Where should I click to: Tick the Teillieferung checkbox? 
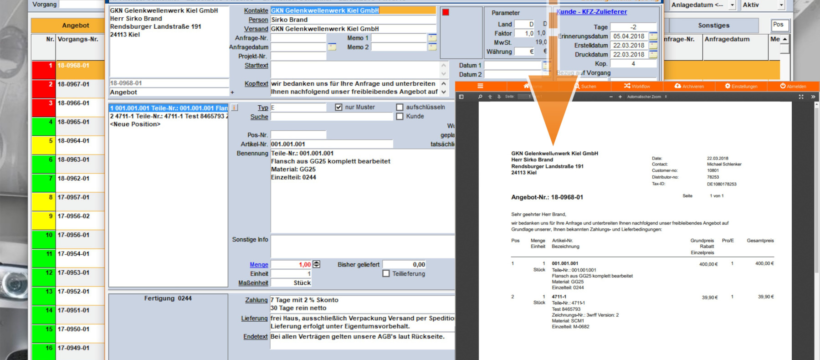click(x=386, y=273)
